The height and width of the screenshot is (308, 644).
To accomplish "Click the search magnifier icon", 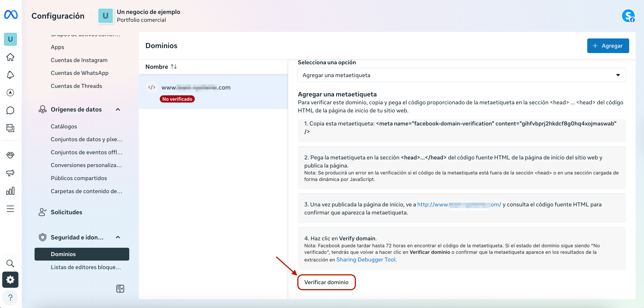I will coord(10,263).
